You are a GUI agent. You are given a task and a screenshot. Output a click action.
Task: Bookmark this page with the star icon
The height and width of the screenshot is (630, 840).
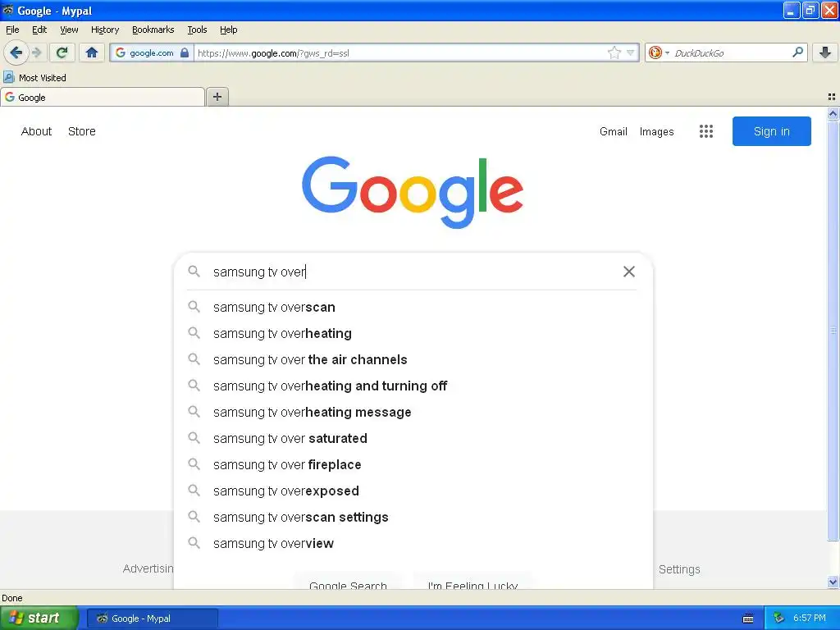(x=614, y=52)
